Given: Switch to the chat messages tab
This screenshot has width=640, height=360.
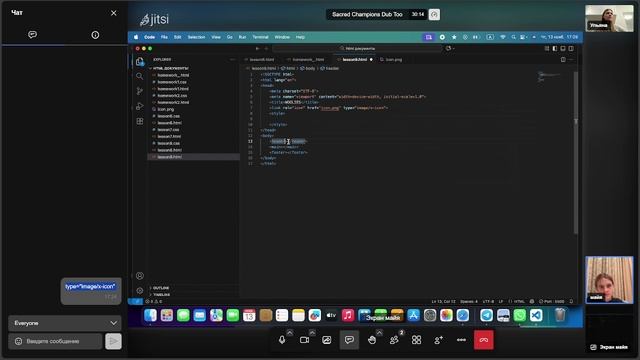Looking at the screenshot, I should (x=33, y=35).
